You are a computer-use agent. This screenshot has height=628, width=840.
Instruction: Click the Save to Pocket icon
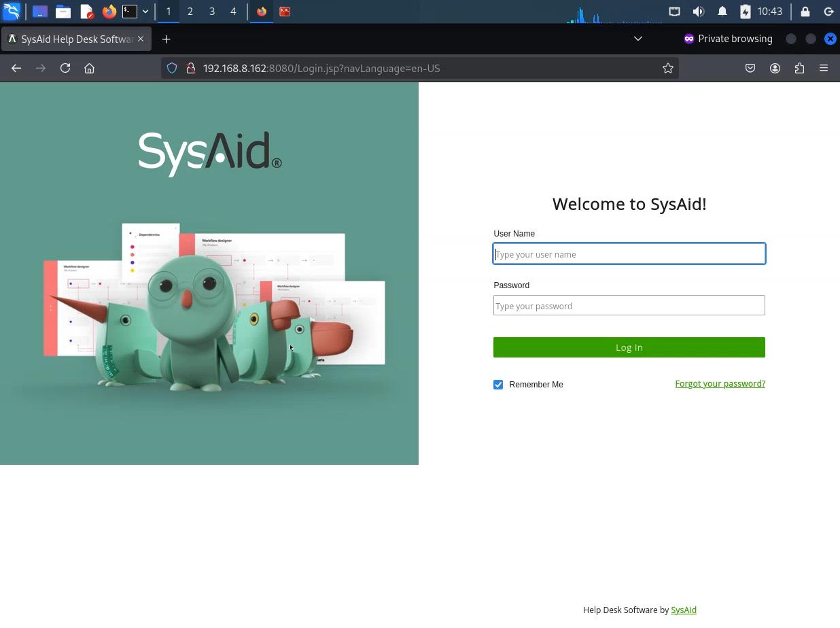(750, 68)
